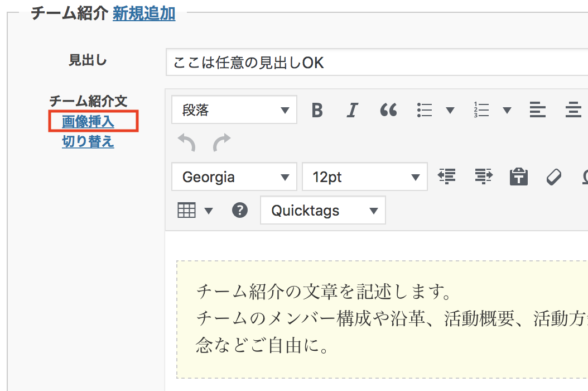Align text left
588x391 pixels.
[x=537, y=110]
